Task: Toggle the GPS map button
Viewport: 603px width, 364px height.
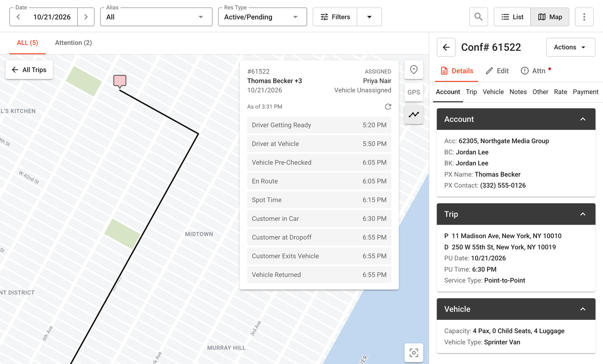Action: (414, 92)
